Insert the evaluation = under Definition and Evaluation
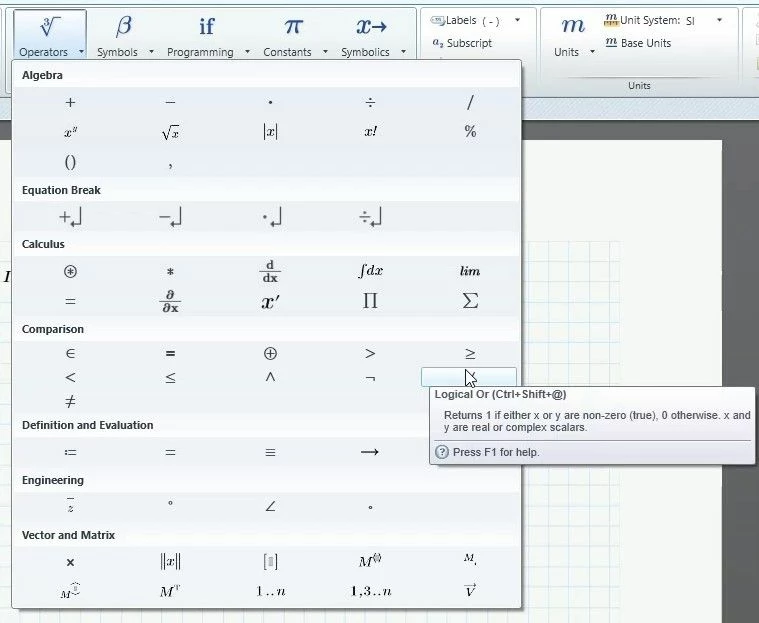The height and width of the screenshot is (623, 759). pyautogui.click(x=170, y=453)
